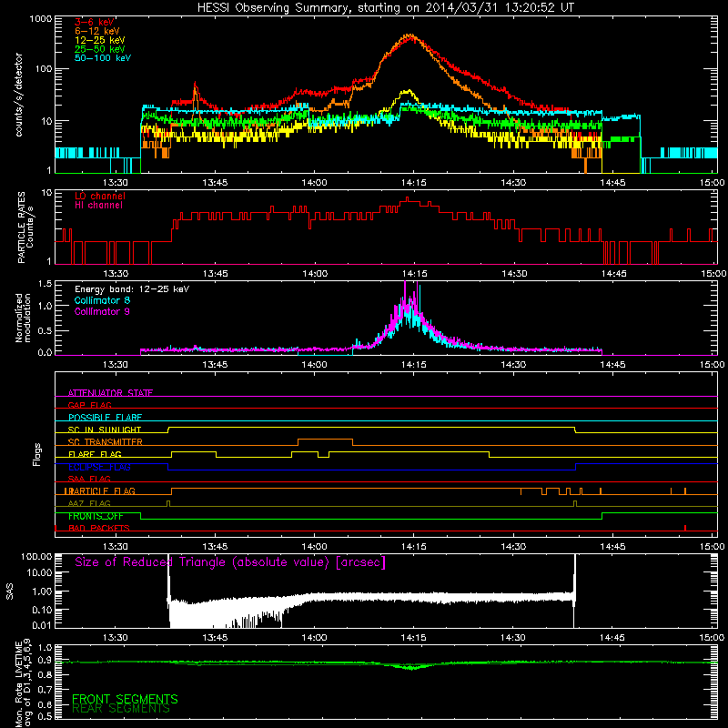Select the 'PARTICLE FLAG' label
The image size is (728, 728).
click(100, 490)
